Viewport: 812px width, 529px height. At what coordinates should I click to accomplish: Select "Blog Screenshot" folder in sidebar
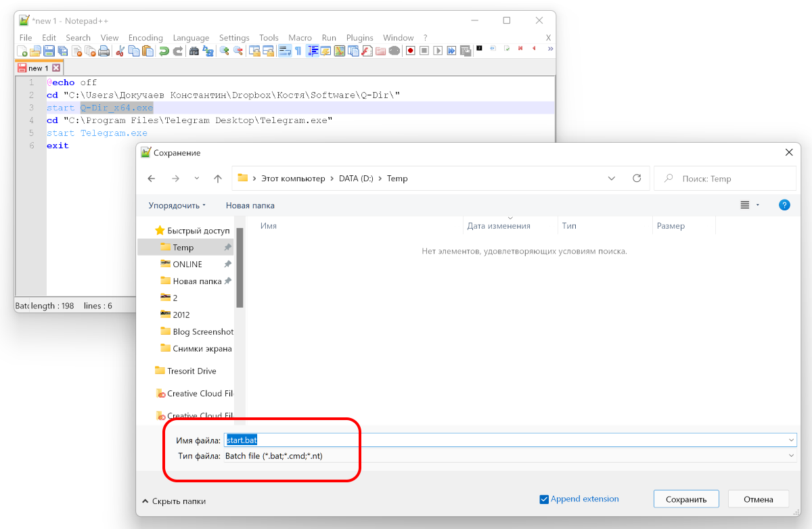[185, 331]
